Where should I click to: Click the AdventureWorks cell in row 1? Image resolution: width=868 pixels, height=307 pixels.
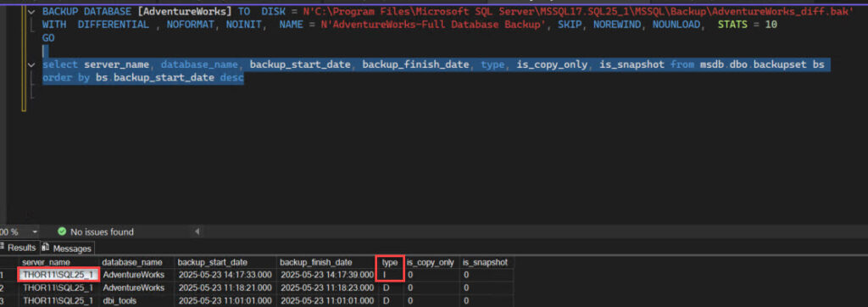(x=136, y=275)
